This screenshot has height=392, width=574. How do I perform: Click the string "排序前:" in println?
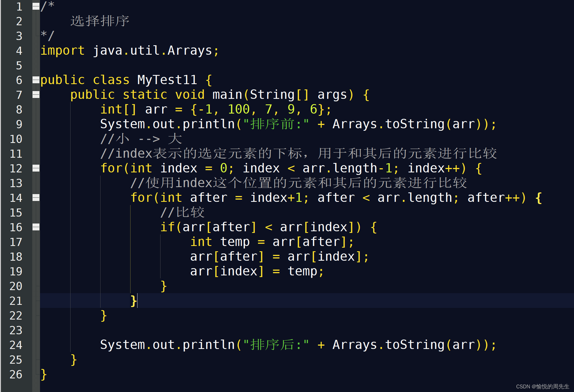(x=276, y=124)
